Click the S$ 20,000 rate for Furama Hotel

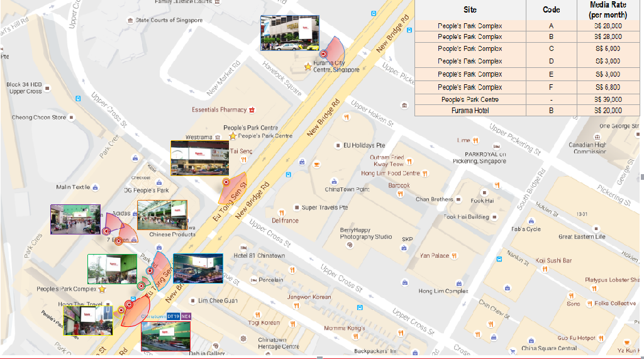tap(608, 111)
